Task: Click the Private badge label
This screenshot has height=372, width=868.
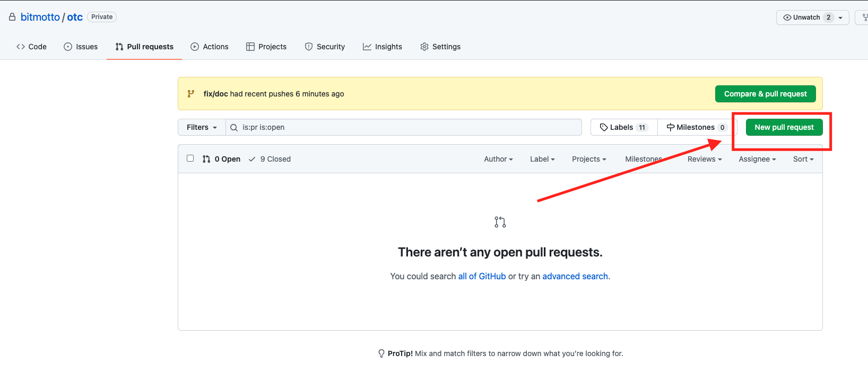Action: coord(102,17)
